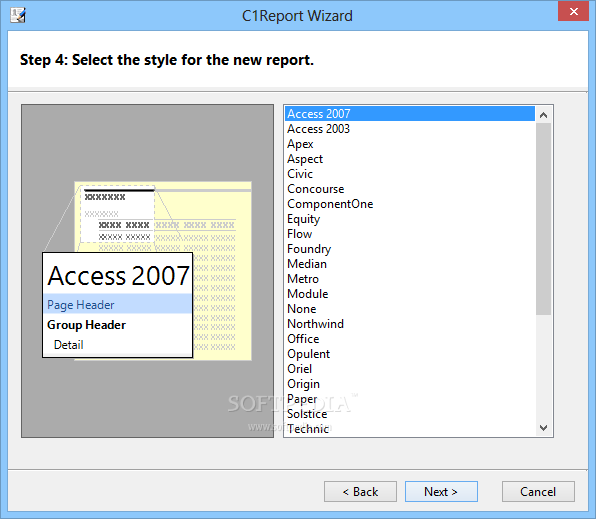Pick the Concourse style

tap(410, 189)
